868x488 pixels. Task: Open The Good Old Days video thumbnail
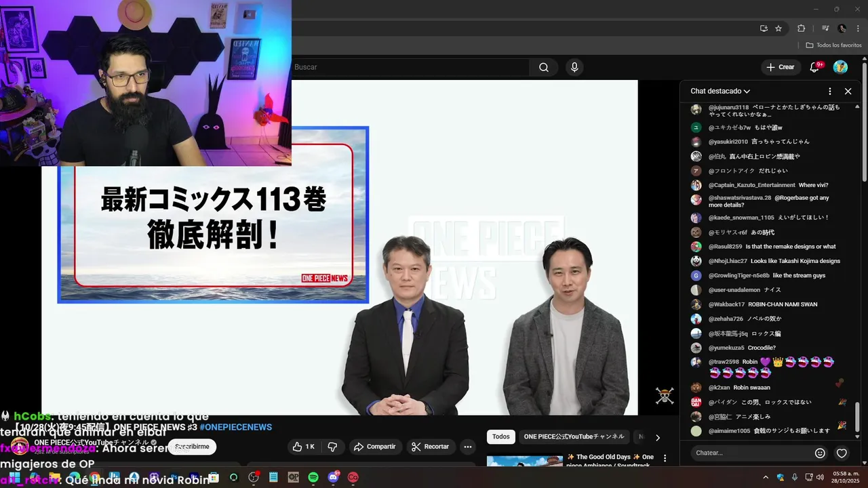[525, 461]
